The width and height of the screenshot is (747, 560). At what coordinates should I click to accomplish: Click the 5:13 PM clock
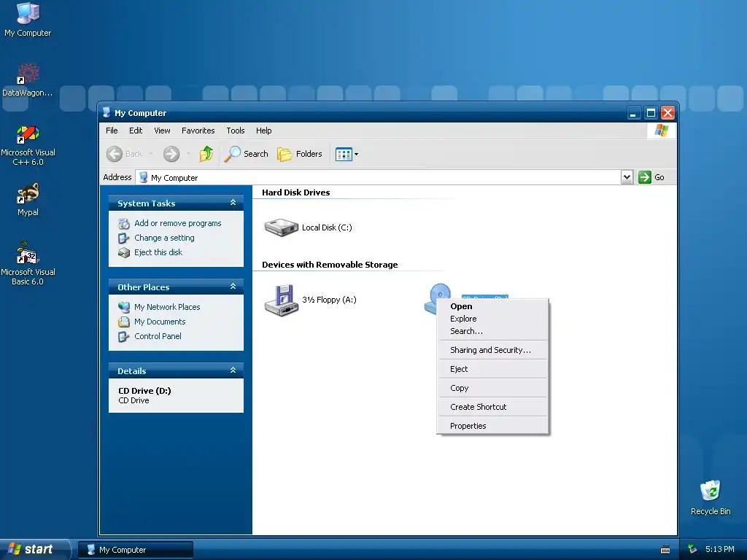[x=719, y=550]
